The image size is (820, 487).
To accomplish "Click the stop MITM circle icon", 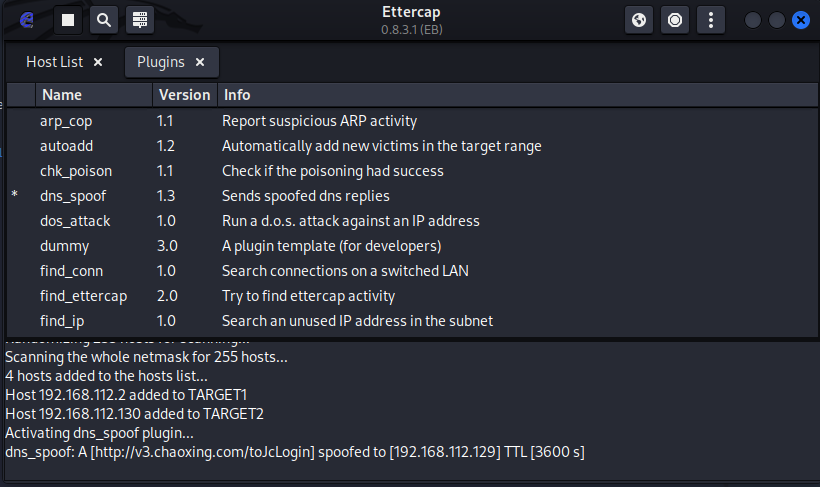I will coord(675,19).
